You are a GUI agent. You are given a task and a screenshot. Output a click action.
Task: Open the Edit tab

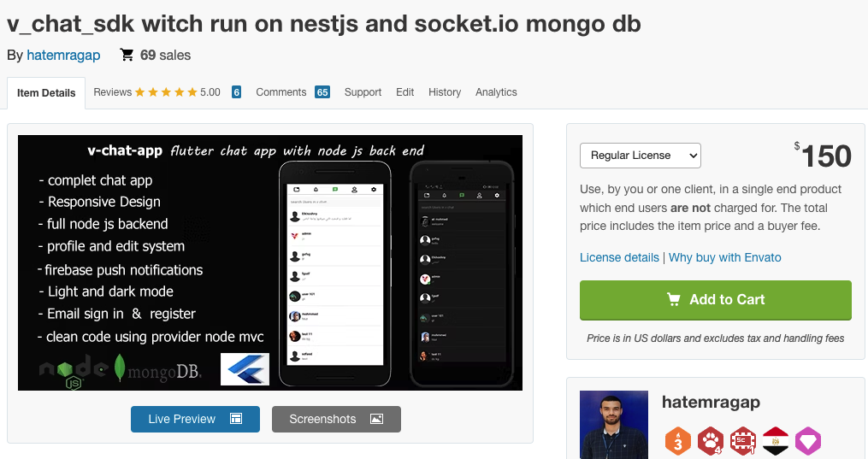(x=404, y=92)
